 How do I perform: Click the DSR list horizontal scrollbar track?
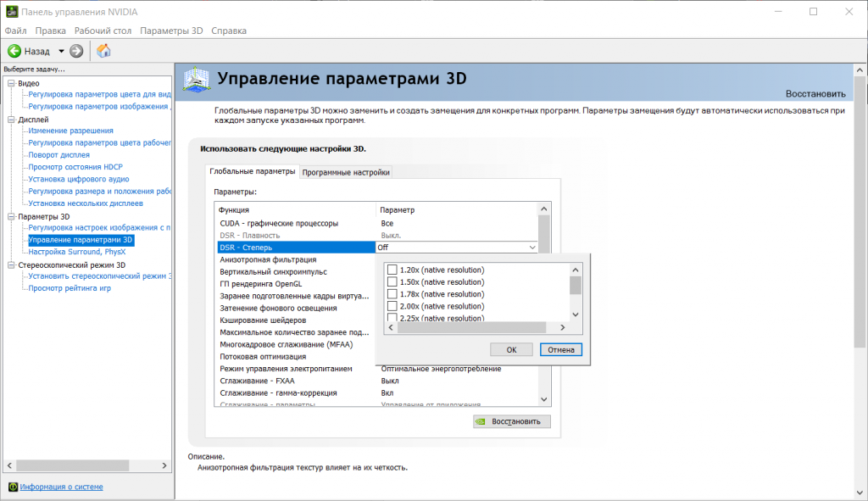click(x=476, y=328)
